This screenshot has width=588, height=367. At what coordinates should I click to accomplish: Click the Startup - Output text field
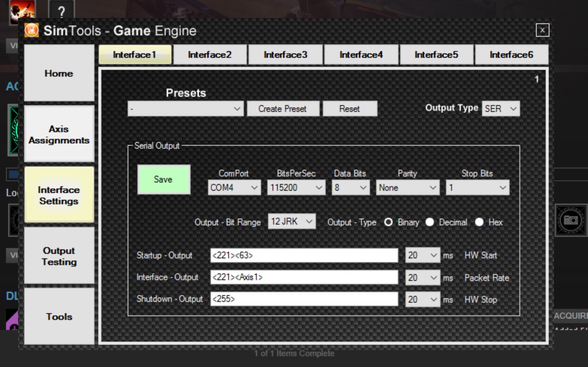coord(304,255)
